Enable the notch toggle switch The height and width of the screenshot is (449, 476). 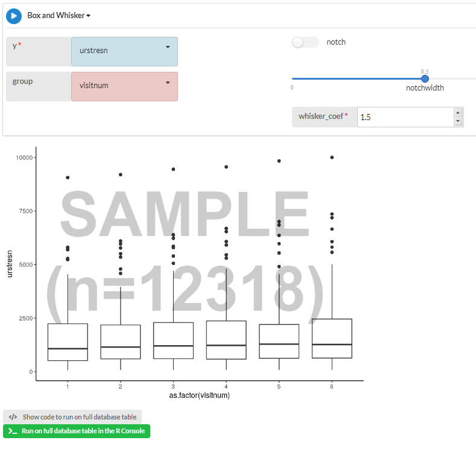tap(305, 42)
